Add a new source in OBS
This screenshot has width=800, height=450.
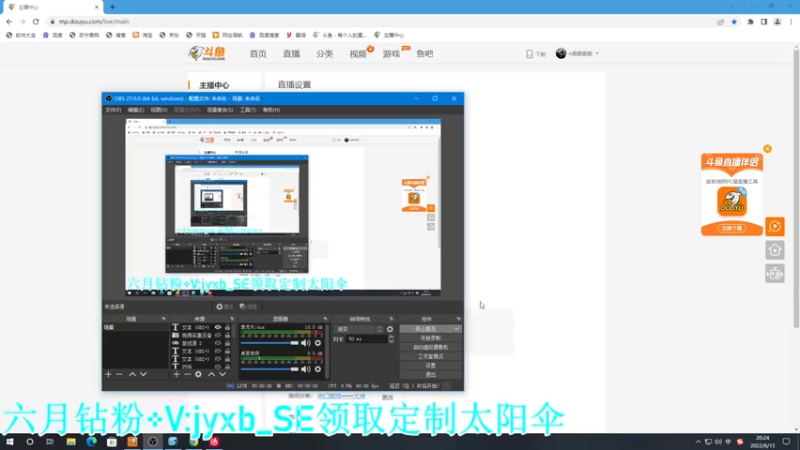(x=177, y=374)
